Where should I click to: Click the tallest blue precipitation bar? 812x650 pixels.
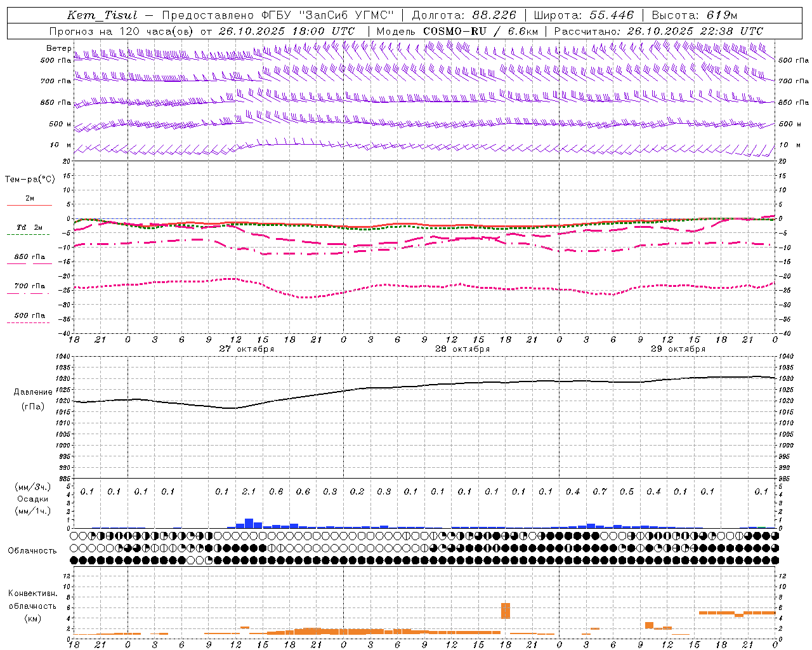point(249,523)
